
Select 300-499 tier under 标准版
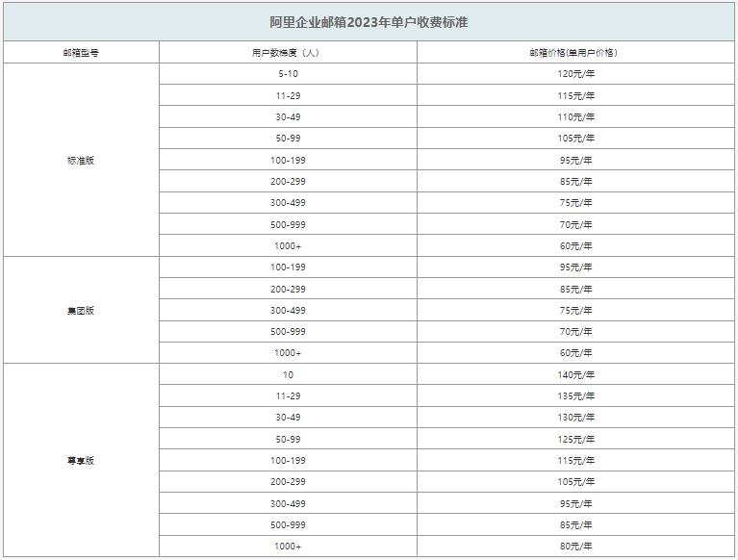pos(288,203)
